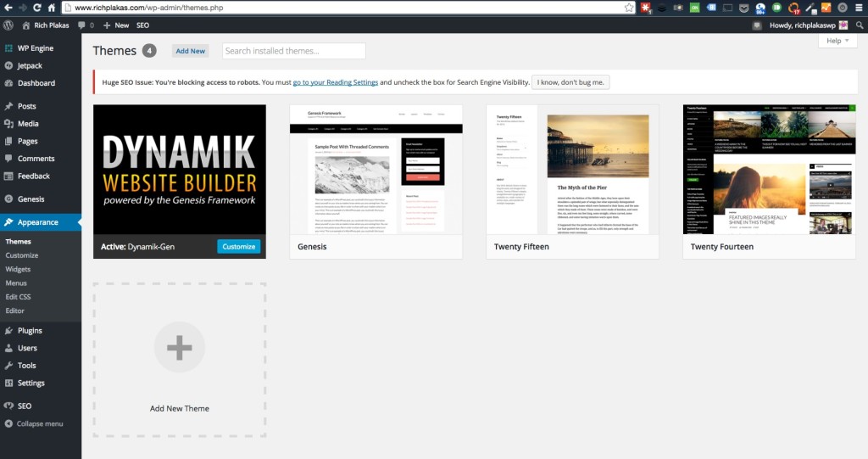
Task: Click the Genesis sidebar icon
Action: click(8, 199)
